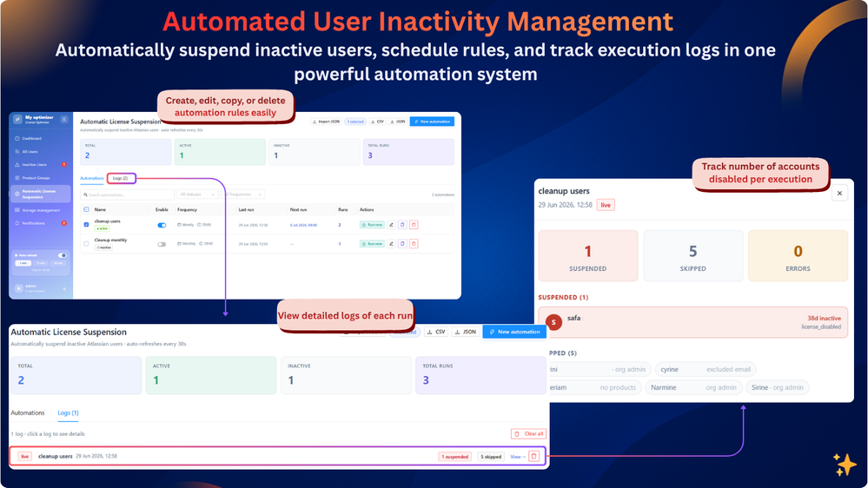The height and width of the screenshot is (488, 868).
Task: Click the '5 skipped' badge in log row
Action: (490, 457)
